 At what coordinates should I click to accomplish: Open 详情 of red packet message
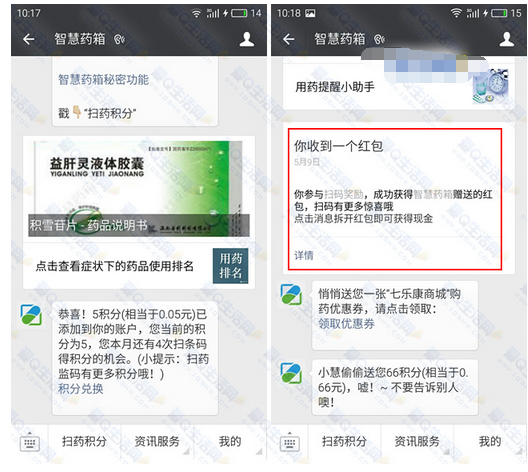[304, 256]
